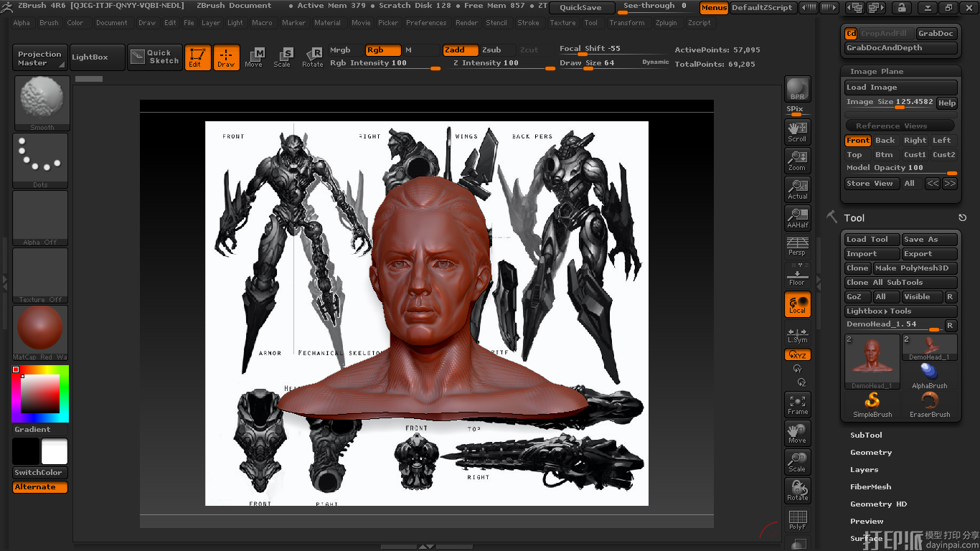Click the Load Image button

[x=900, y=88]
